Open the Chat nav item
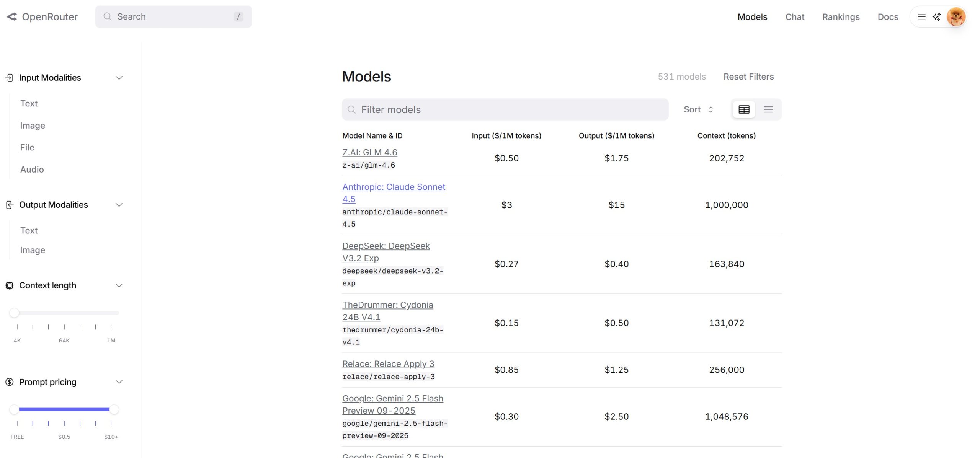This screenshot has height=458, width=980. click(795, 17)
